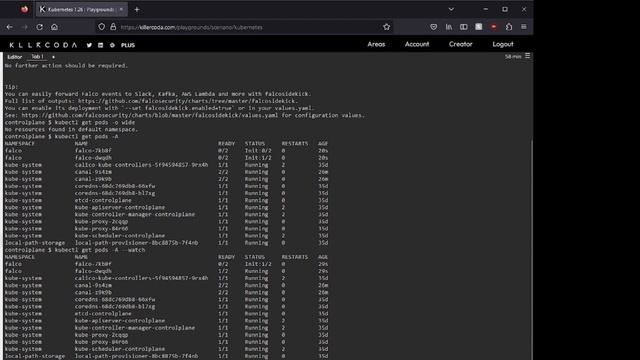Open the Library bookmarks icon
640x360 pixels.
[449, 27]
